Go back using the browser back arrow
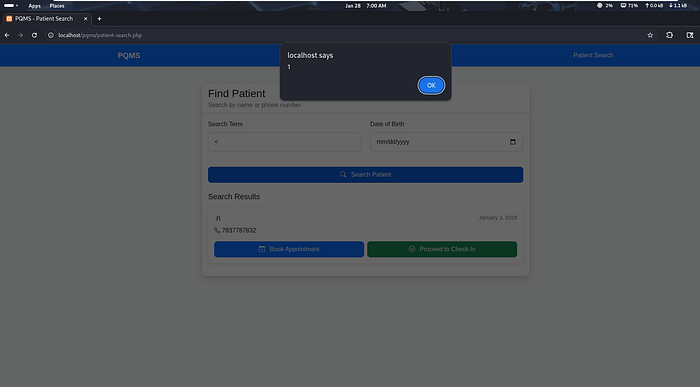Image resolution: width=700 pixels, height=387 pixels. point(7,35)
